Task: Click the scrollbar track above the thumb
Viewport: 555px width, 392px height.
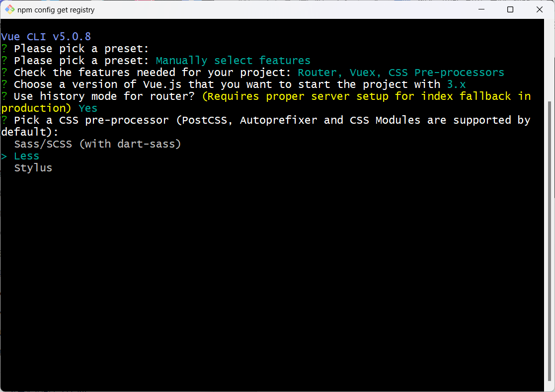Action: click(550, 60)
